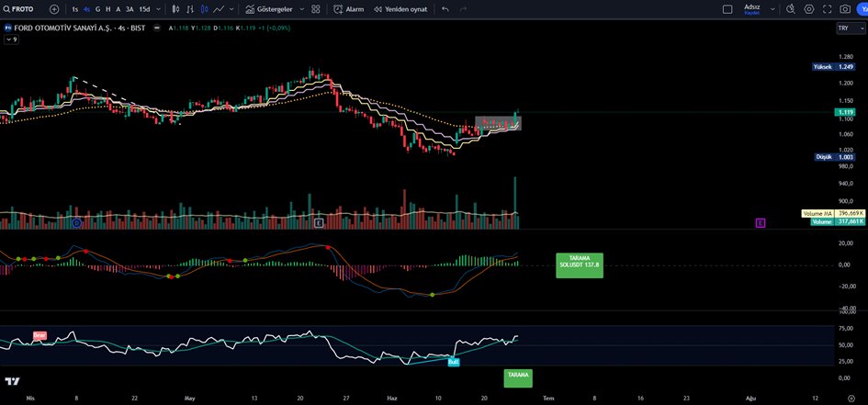
Task: Switch to the A monthly timeframe
Action: 118,9
